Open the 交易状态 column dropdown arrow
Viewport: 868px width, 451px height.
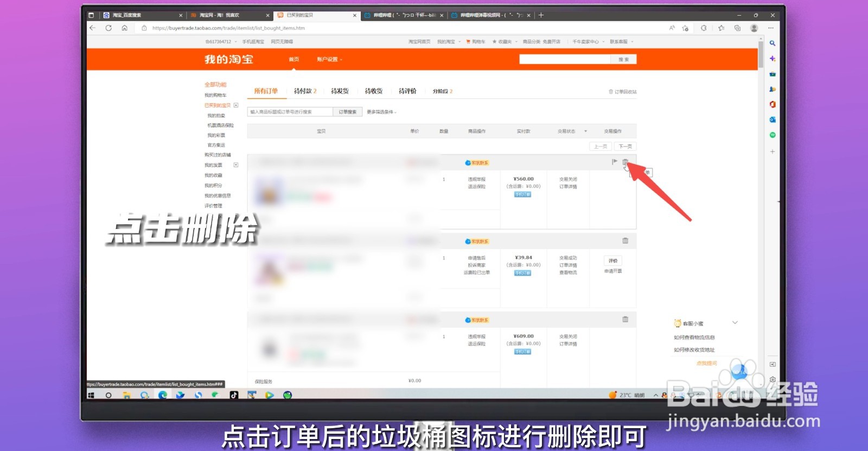point(585,131)
